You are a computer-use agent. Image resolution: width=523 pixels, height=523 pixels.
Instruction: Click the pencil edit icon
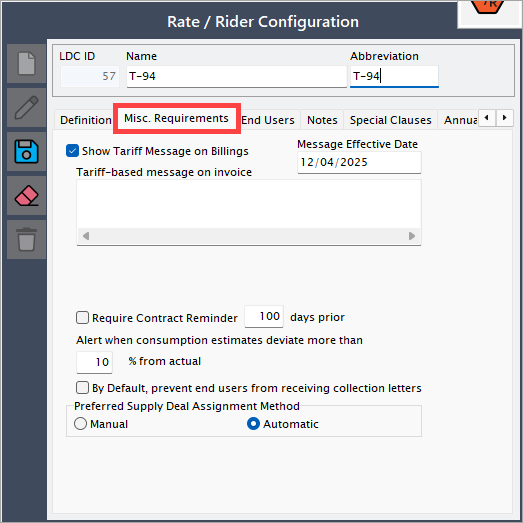click(26, 107)
